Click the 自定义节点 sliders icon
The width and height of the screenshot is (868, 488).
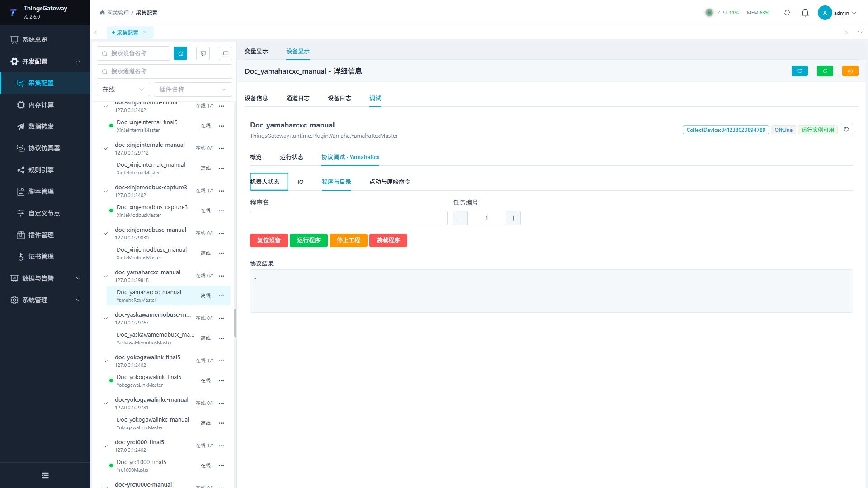point(21,213)
